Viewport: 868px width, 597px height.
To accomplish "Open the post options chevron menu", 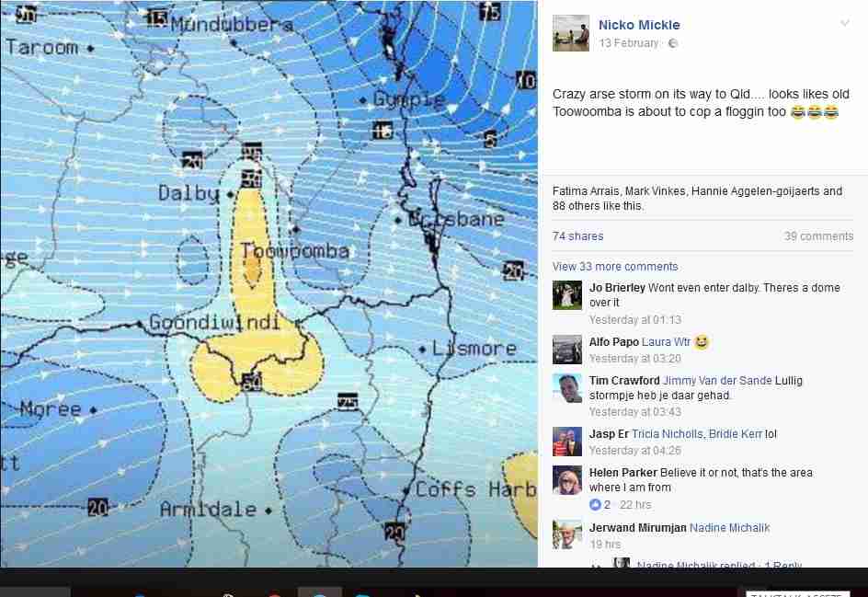I will (845, 23).
